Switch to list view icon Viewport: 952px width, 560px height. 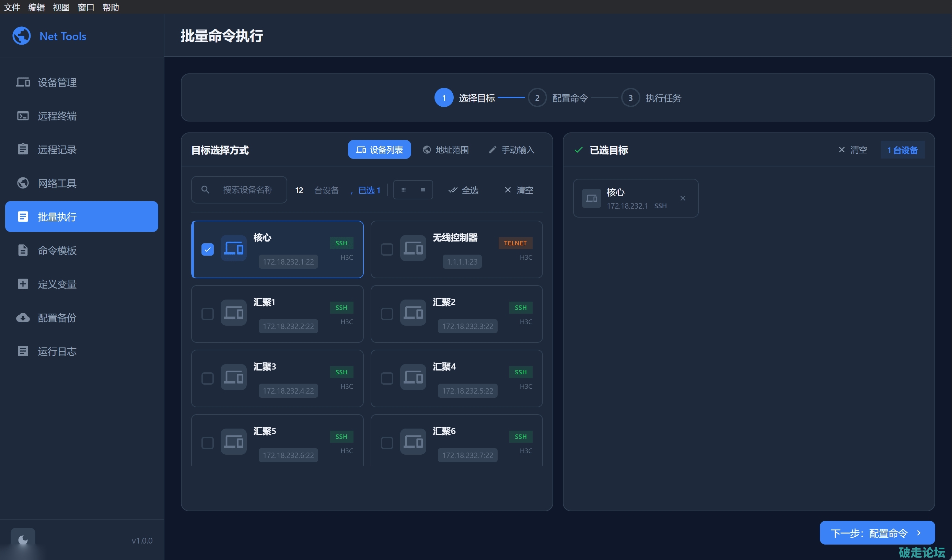click(x=423, y=190)
